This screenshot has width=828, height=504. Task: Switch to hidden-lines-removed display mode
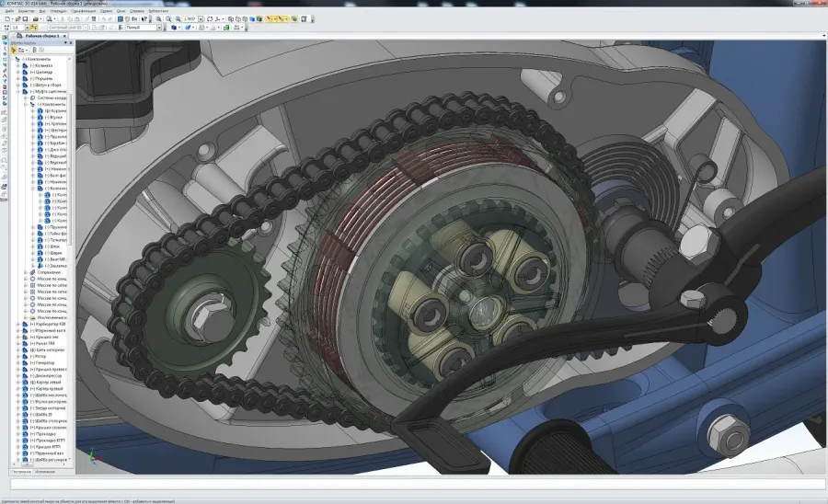(237, 19)
